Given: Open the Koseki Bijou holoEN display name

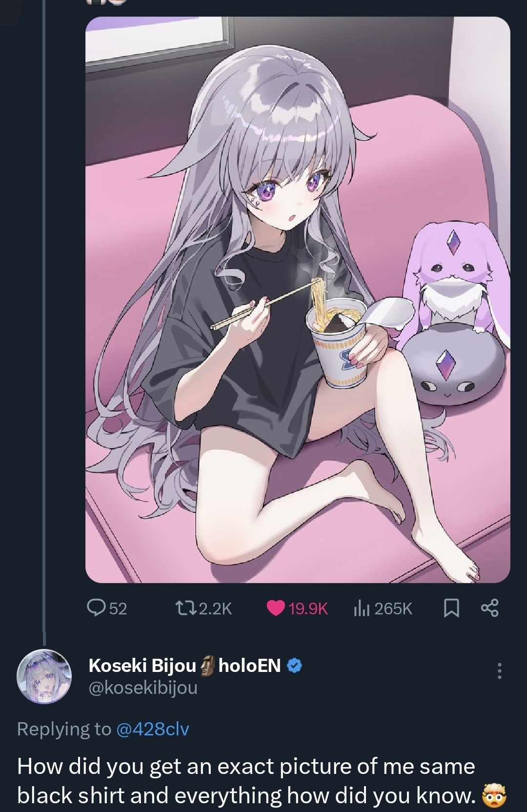Looking at the screenshot, I should (x=184, y=665).
